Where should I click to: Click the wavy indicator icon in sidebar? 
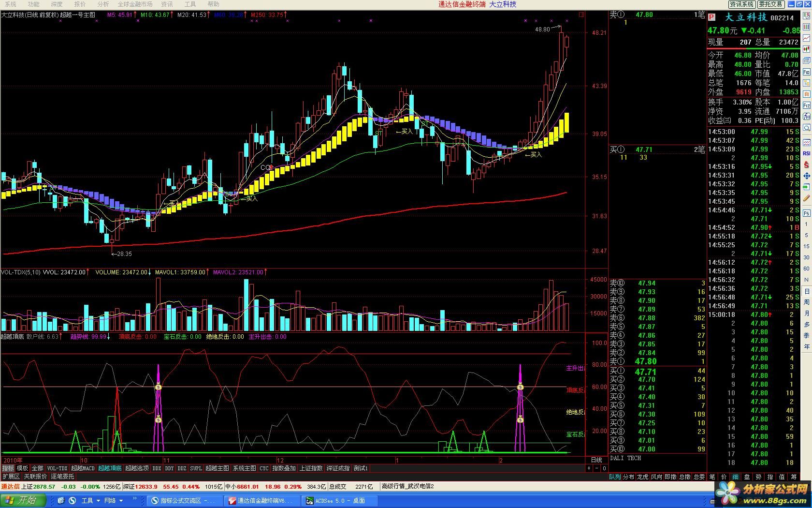807,142
